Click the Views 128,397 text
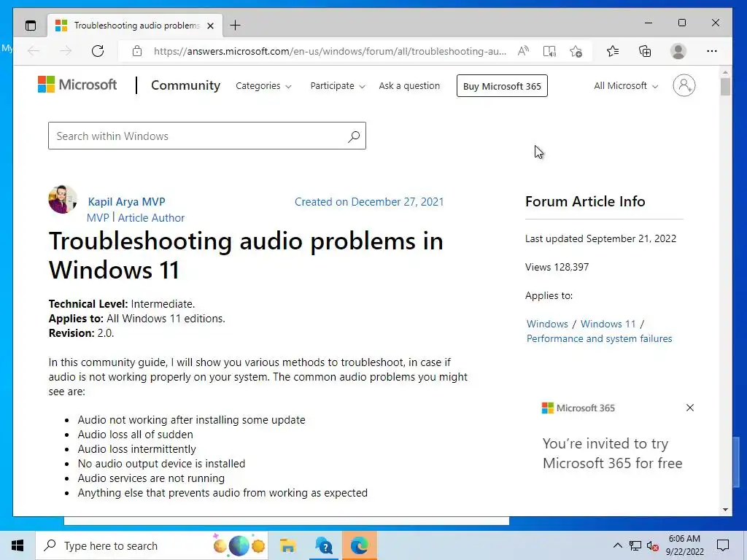This screenshot has height=560, width=747. [557, 267]
